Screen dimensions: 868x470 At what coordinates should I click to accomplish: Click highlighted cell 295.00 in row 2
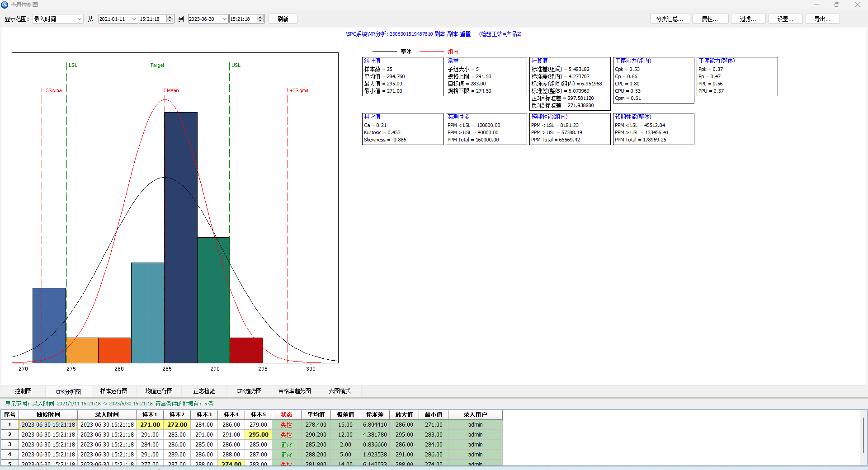coord(258,434)
